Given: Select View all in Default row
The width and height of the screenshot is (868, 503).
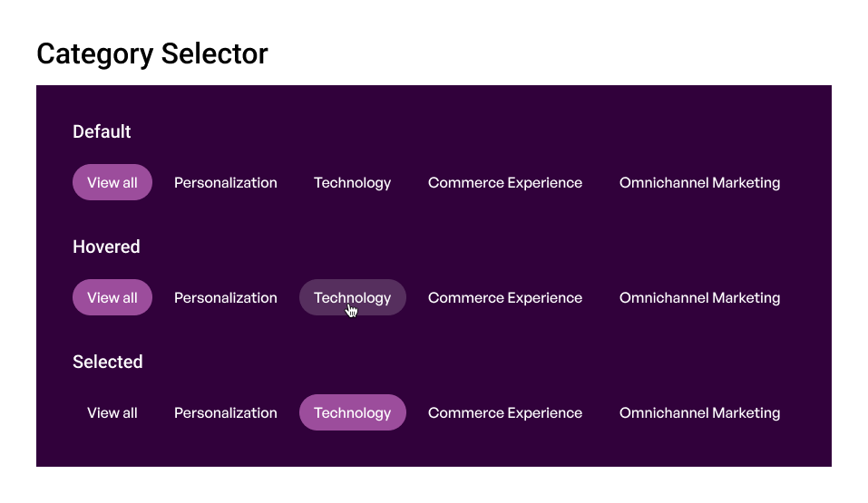Looking at the screenshot, I should point(112,182).
